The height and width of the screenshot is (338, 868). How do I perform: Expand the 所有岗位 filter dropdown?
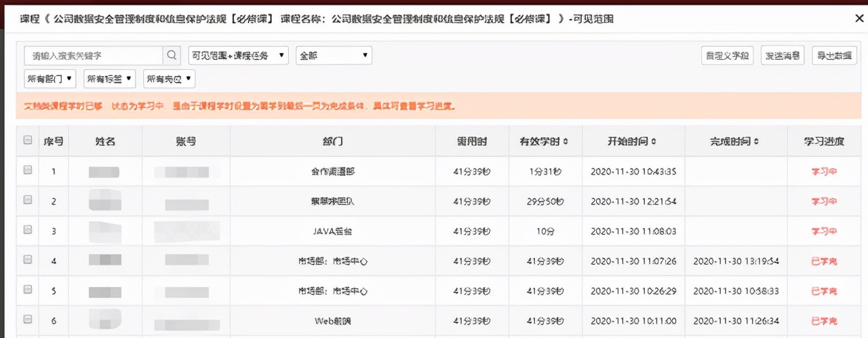coord(170,79)
